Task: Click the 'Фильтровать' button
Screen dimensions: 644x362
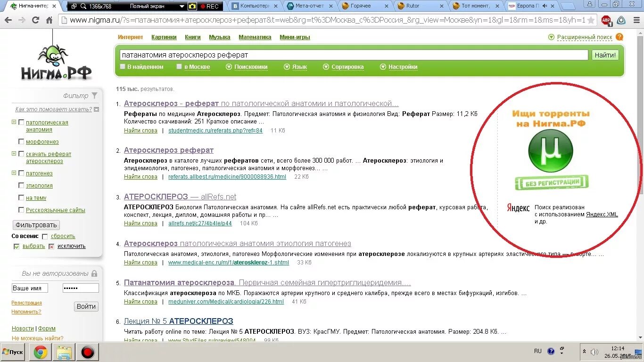Action: tap(36, 225)
